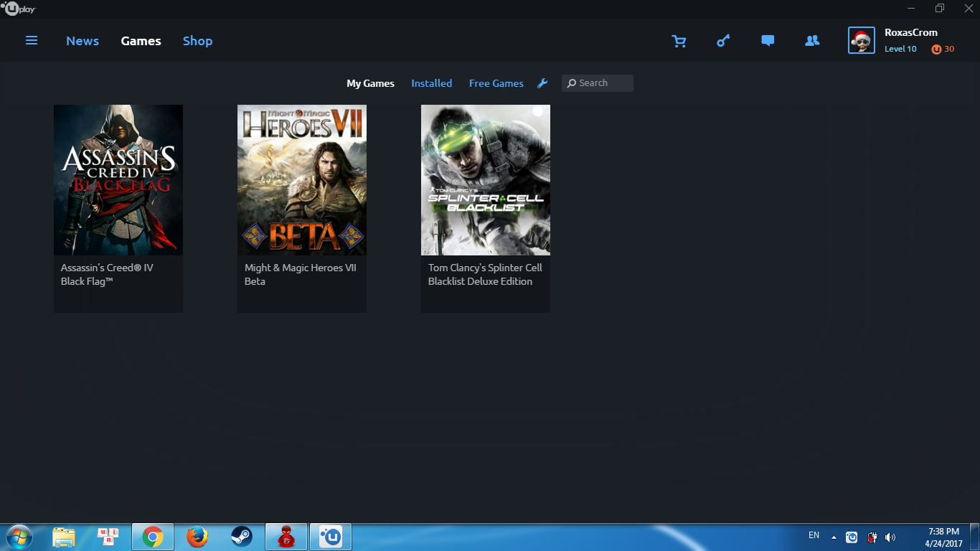The height and width of the screenshot is (551, 980).
Task: Click the "Tom Clancy's Splinter Cell Blacklist Deluxe Edition" title
Action: click(x=485, y=275)
